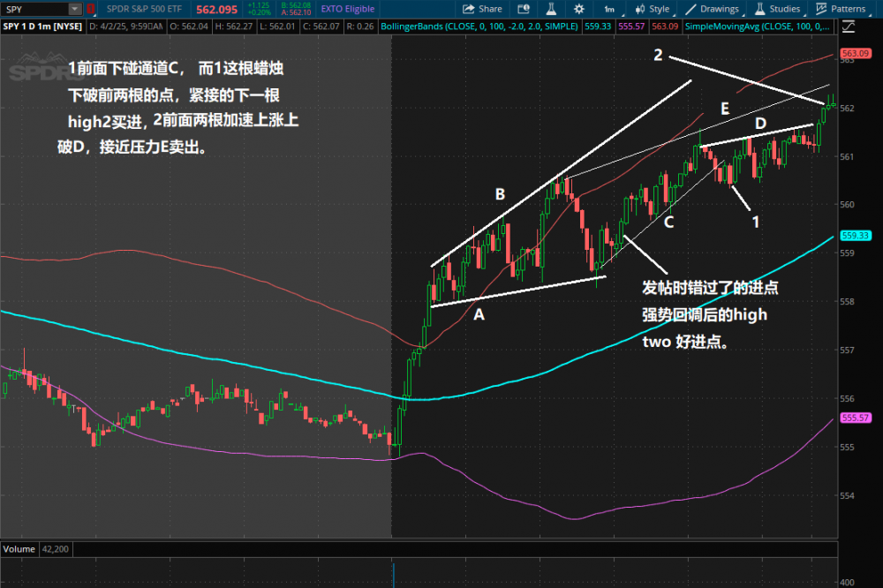Click the last price 562.095
The image size is (883, 588).
point(217,10)
